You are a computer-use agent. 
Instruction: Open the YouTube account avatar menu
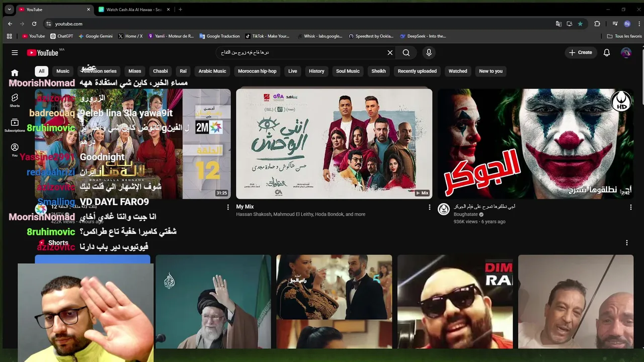pyautogui.click(x=626, y=52)
